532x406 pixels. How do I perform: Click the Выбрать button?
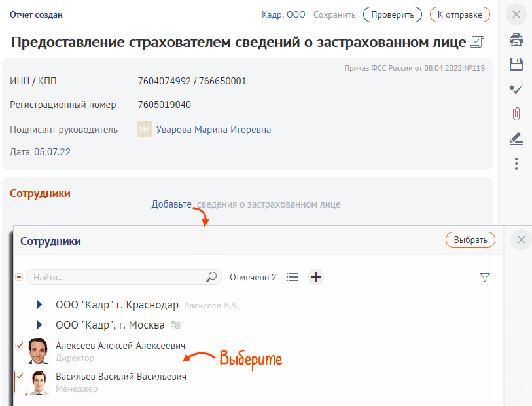[470, 240]
